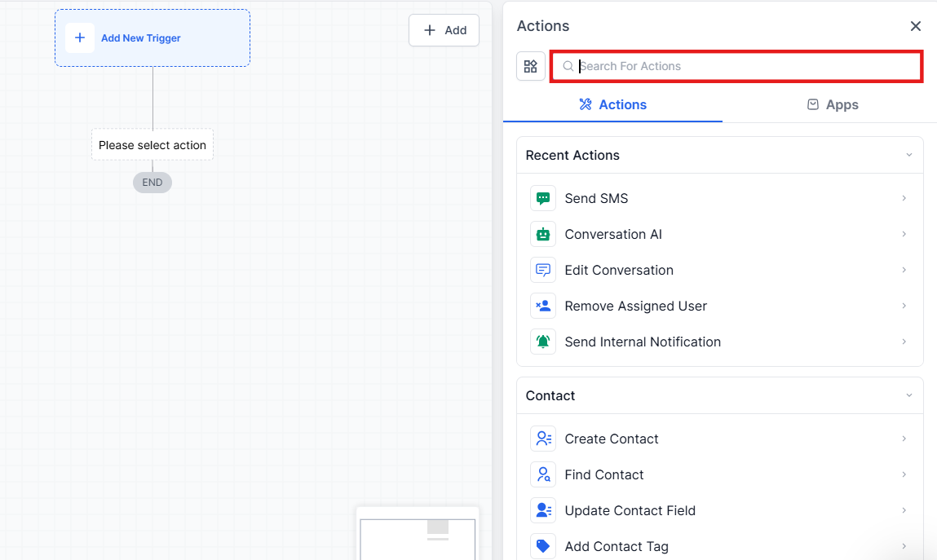The width and height of the screenshot is (937, 560).
Task: Toggle the grid view icon beside search
Action: coord(531,66)
